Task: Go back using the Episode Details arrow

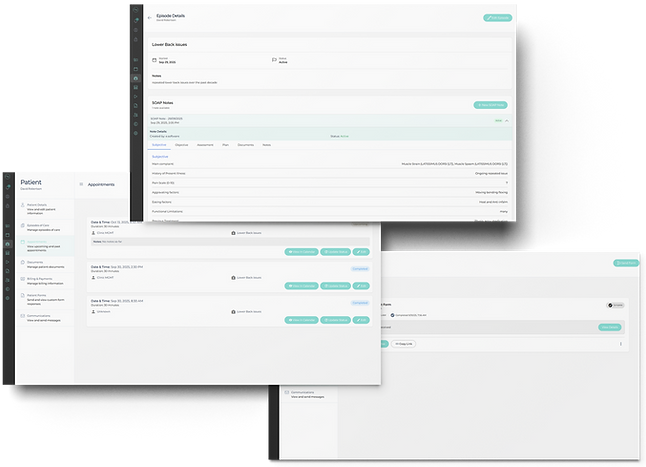Action: 150,18
